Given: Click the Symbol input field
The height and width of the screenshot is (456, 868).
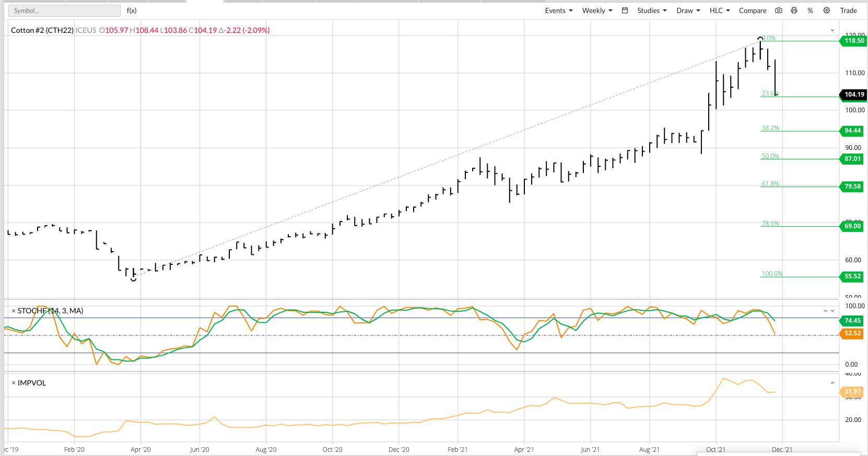Looking at the screenshot, I should [x=64, y=10].
